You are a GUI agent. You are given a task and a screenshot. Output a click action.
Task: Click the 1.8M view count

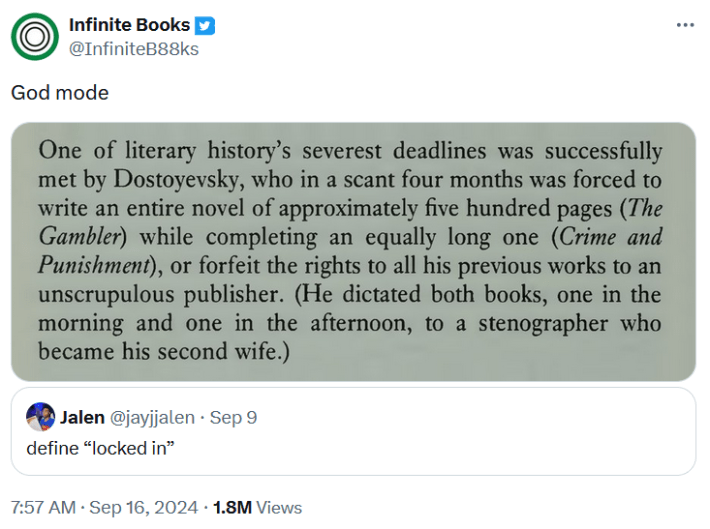(x=232, y=507)
